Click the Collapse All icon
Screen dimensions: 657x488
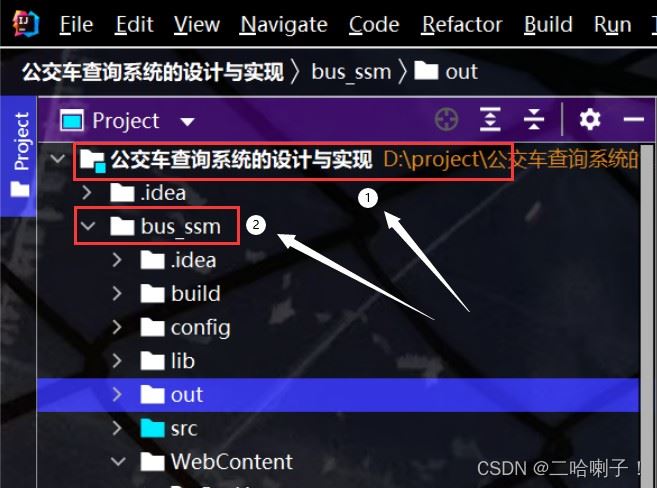534,120
